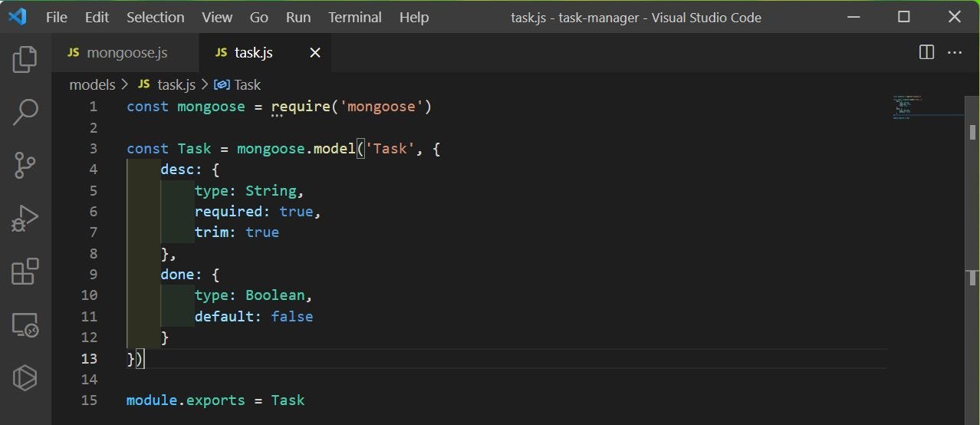Image resolution: width=980 pixels, height=425 pixels.
Task: Open the Help menu
Action: (414, 17)
